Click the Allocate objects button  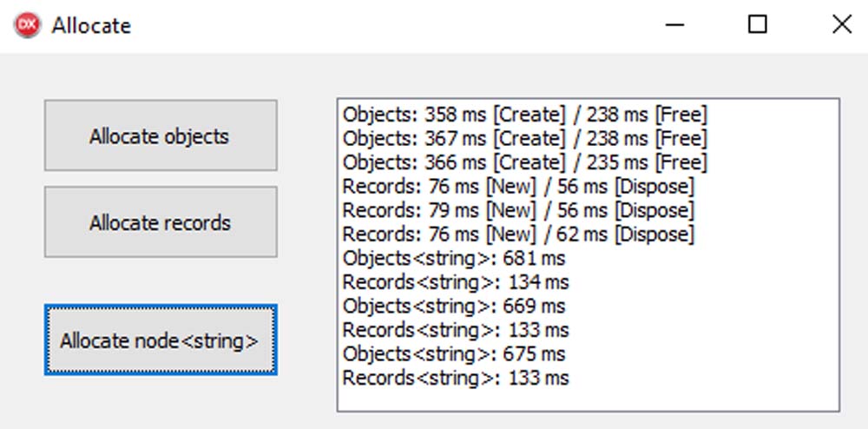(x=161, y=135)
